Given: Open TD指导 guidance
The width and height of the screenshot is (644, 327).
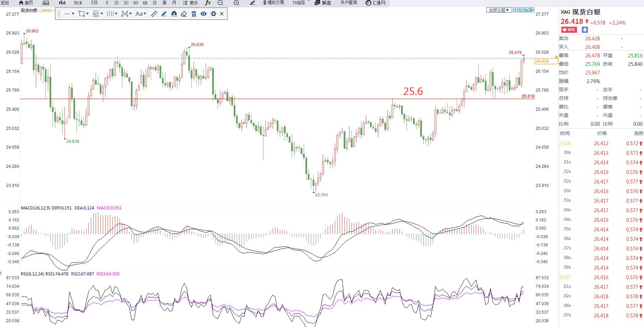Looking at the screenshot, I should (299, 3).
